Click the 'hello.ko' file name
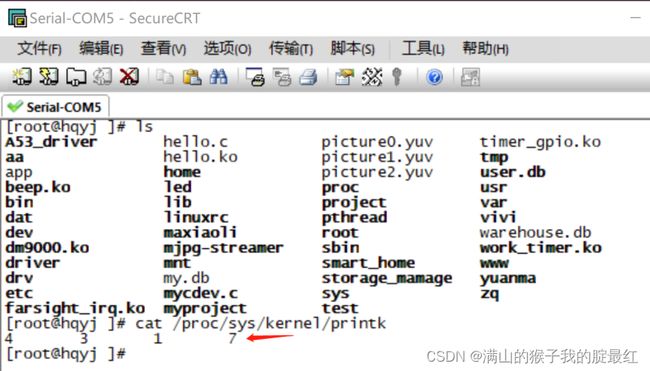 coord(201,157)
